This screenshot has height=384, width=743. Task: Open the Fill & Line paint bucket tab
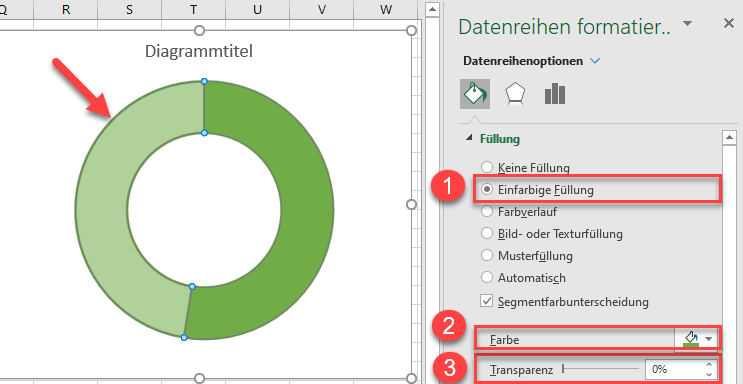475,94
